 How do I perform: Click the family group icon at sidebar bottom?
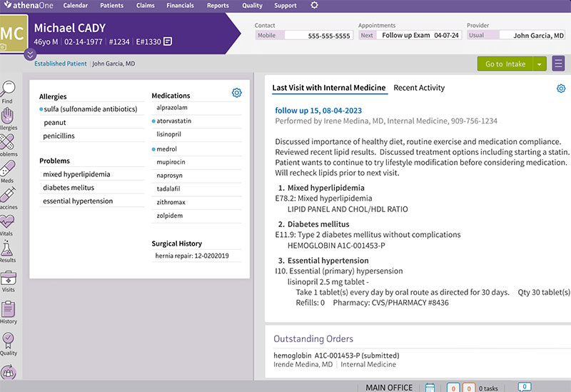coord(8,372)
